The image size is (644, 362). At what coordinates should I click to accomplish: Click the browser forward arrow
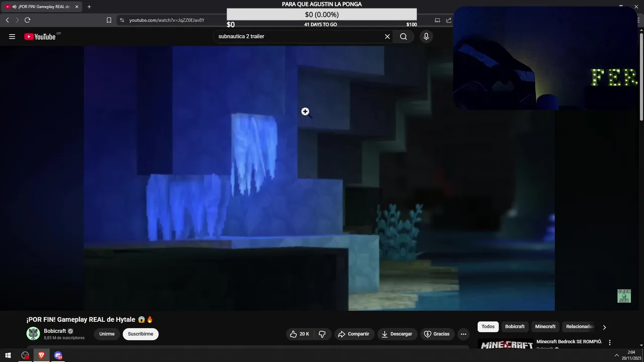pos(17,20)
